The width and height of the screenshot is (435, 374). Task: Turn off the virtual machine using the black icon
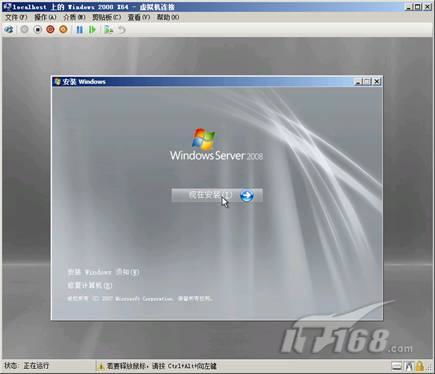pyautogui.click(x=38, y=30)
